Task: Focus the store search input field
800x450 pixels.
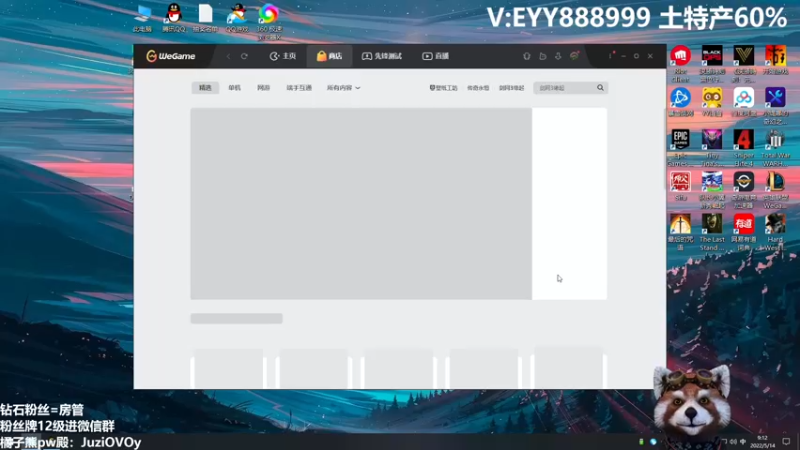Action: pos(565,88)
